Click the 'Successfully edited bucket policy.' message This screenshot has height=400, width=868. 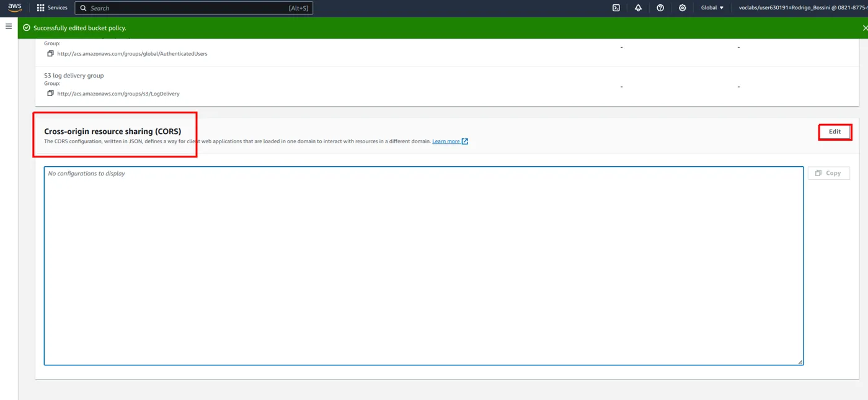(80, 28)
